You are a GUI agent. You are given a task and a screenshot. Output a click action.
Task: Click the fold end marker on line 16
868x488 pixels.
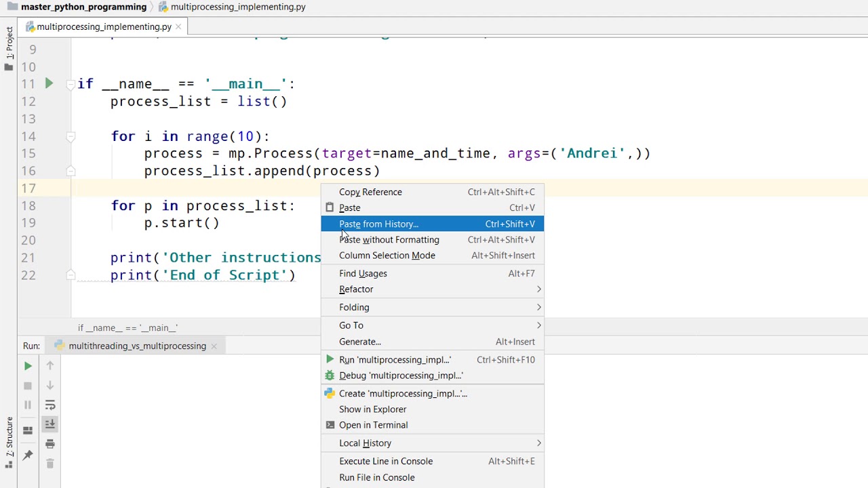(71, 171)
